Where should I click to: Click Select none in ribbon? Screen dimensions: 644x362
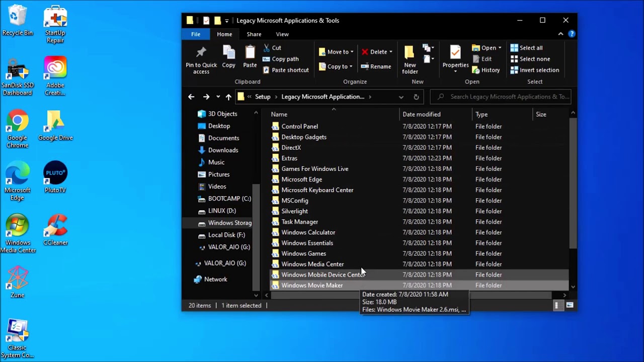coord(530,59)
